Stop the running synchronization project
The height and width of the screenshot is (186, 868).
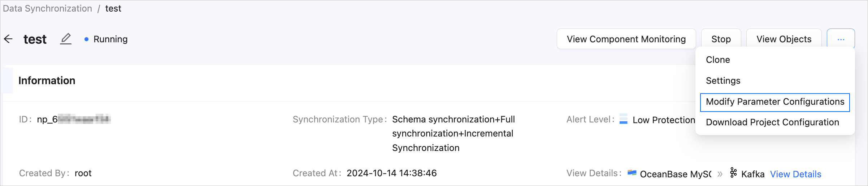tap(721, 39)
